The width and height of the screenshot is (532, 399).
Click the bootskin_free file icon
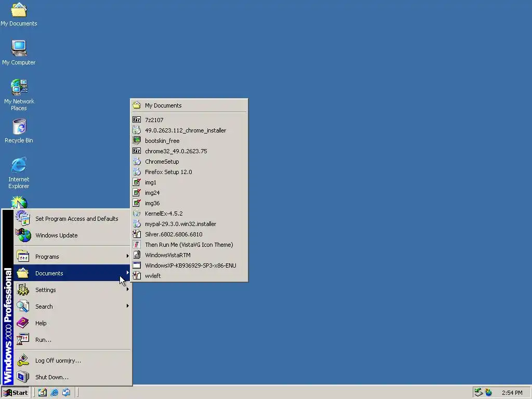(x=137, y=140)
